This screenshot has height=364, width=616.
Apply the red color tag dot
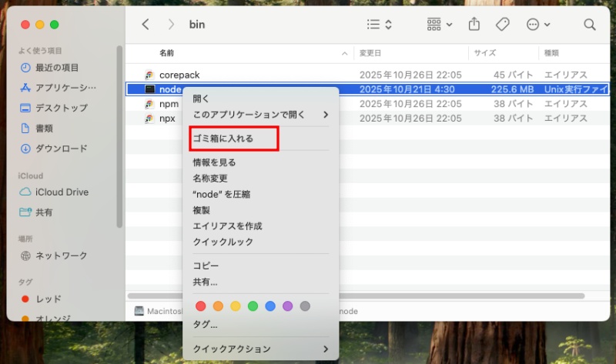pyautogui.click(x=201, y=306)
